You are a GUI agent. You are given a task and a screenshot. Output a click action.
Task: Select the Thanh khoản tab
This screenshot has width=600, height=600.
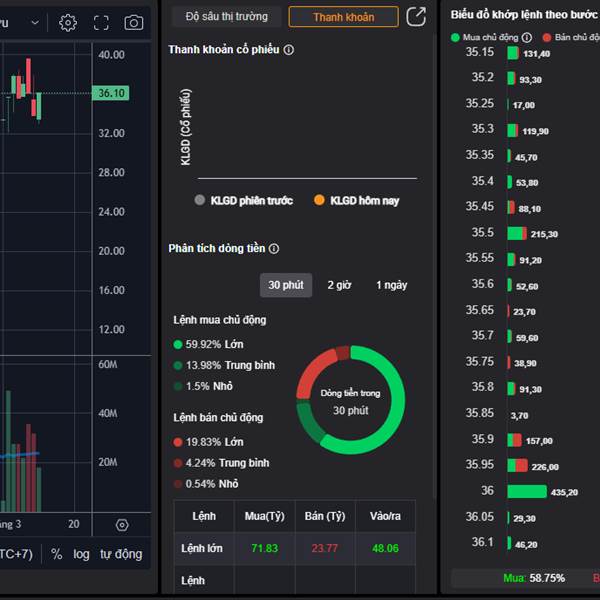tap(342, 17)
